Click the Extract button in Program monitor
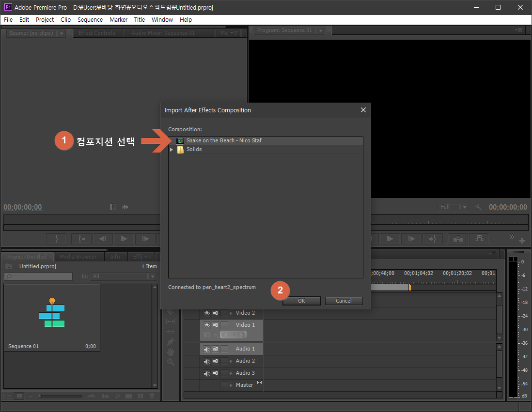Viewport: 532px width, 412px height. pyautogui.click(x=479, y=239)
